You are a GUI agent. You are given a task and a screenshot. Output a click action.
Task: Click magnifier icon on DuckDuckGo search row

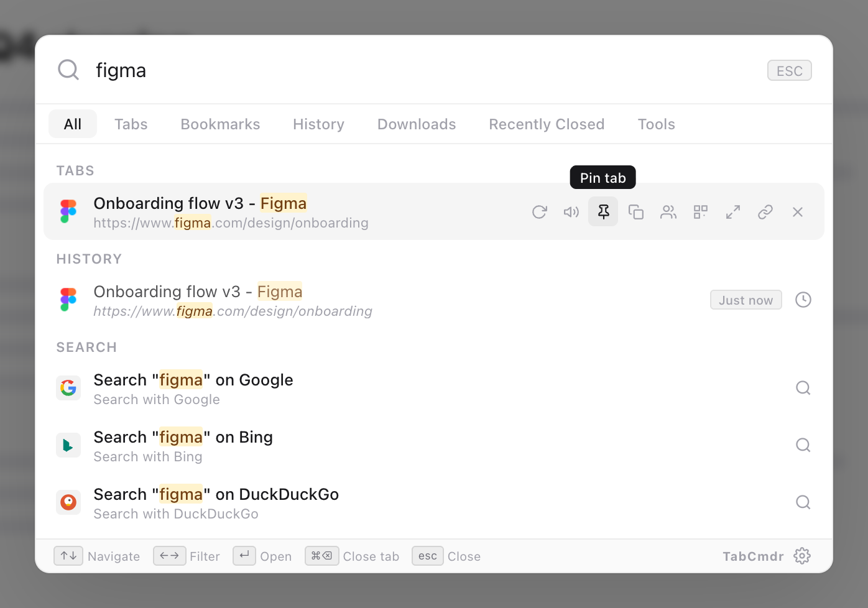tap(803, 502)
